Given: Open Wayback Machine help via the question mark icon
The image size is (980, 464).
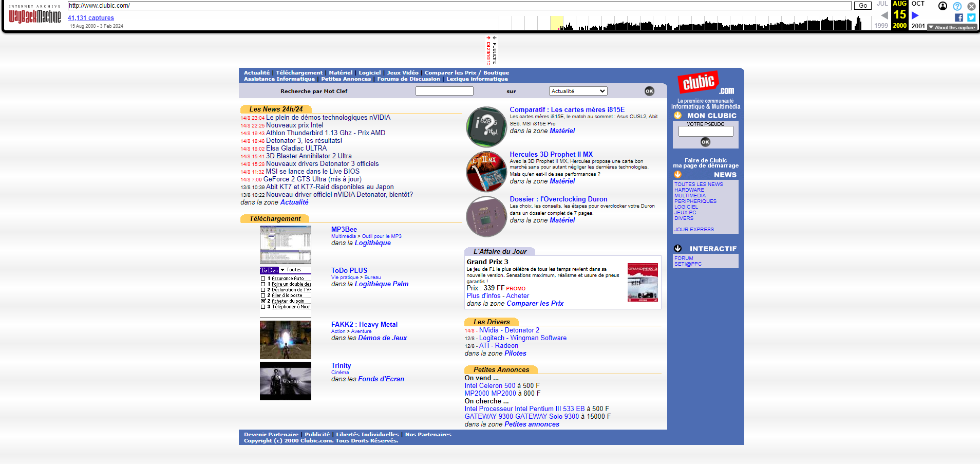Looking at the screenshot, I should 957,6.
